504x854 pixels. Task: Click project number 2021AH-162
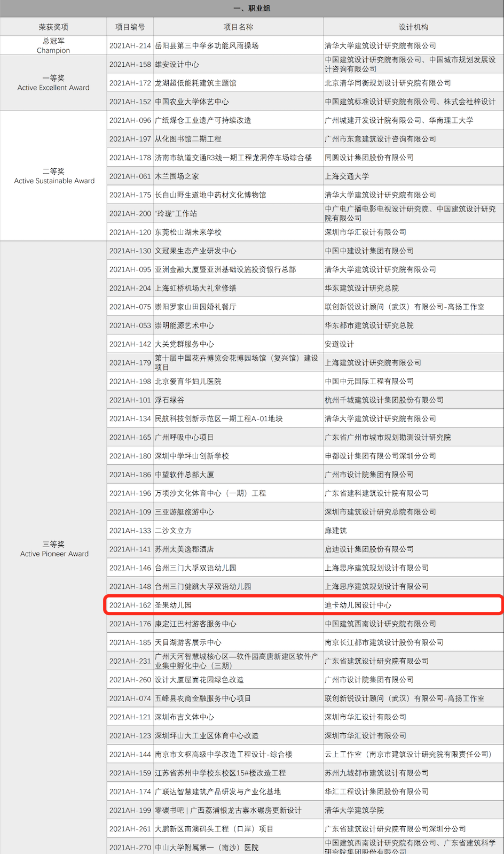pyautogui.click(x=130, y=605)
